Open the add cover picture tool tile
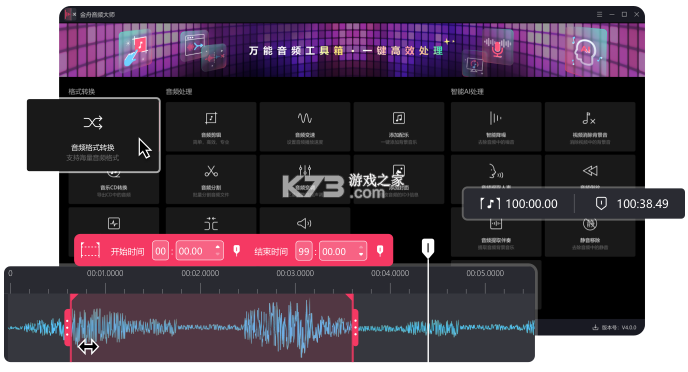Viewport: 688px width, 372px height. click(x=399, y=179)
